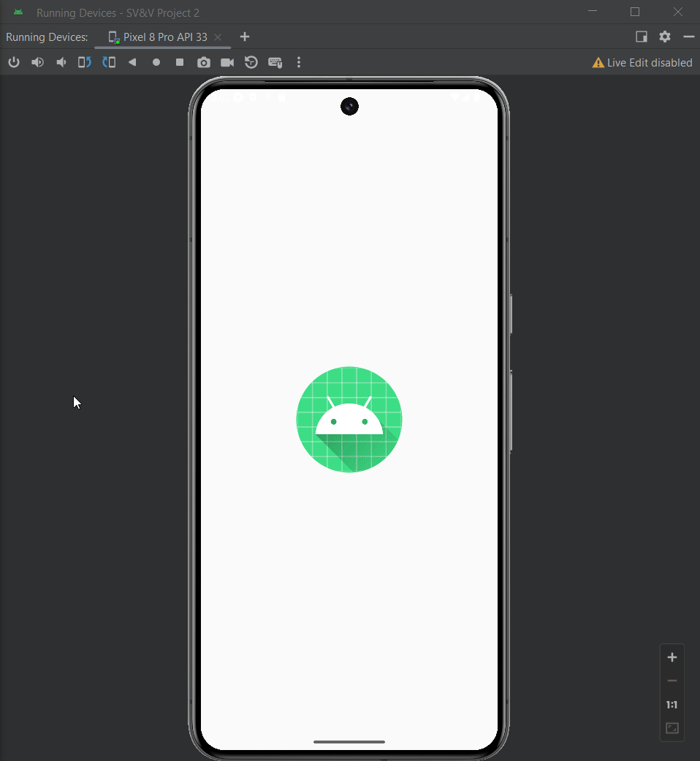Viewport: 700px width, 761px height.
Task: Set emulator zoom to 1:1 actual size
Action: pos(672,705)
